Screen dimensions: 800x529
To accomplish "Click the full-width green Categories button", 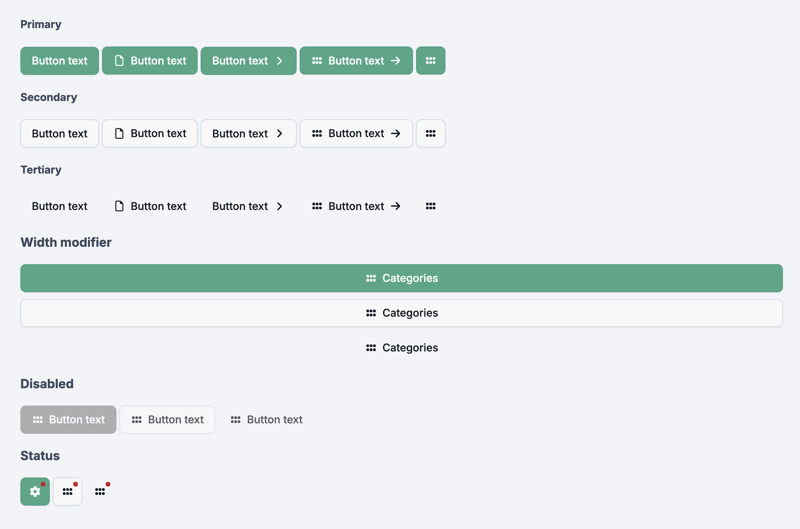I will coord(402,278).
